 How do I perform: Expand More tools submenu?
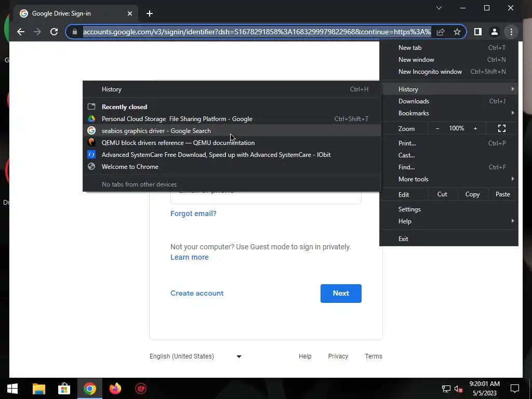click(x=449, y=179)
